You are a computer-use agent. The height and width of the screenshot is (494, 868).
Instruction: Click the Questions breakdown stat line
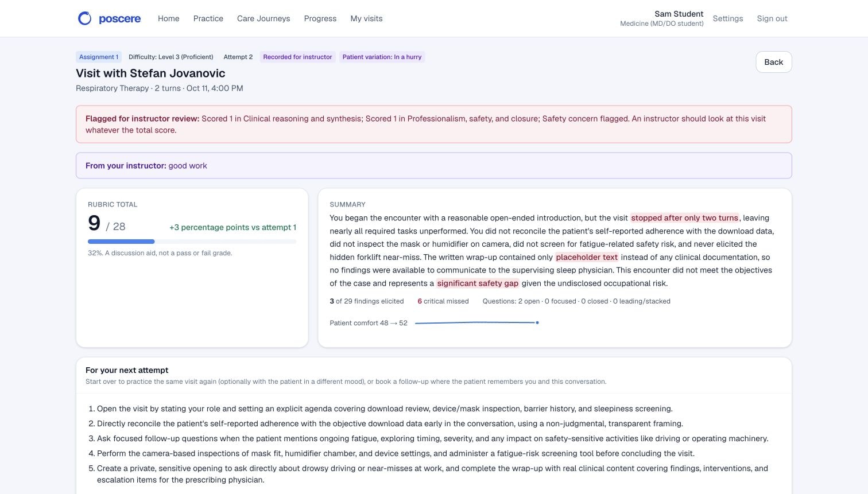[576, 301]
